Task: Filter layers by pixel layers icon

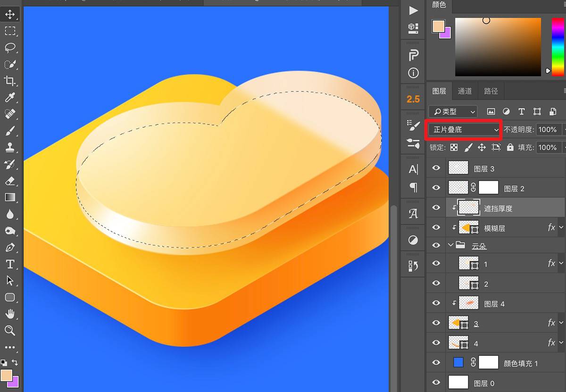Action: tap(491, 112)
